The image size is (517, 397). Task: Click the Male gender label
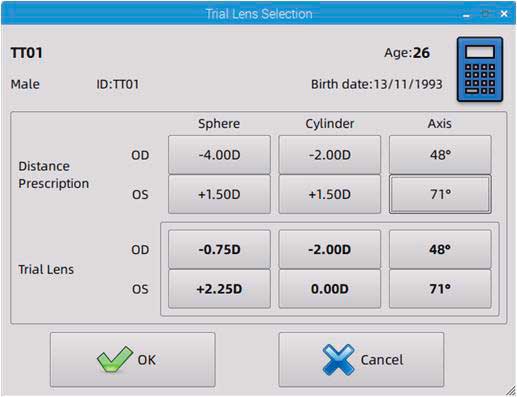tap(25, 84)
